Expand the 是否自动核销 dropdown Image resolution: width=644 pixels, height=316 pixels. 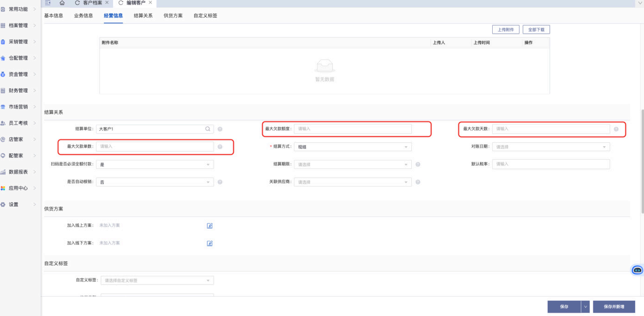155,182
